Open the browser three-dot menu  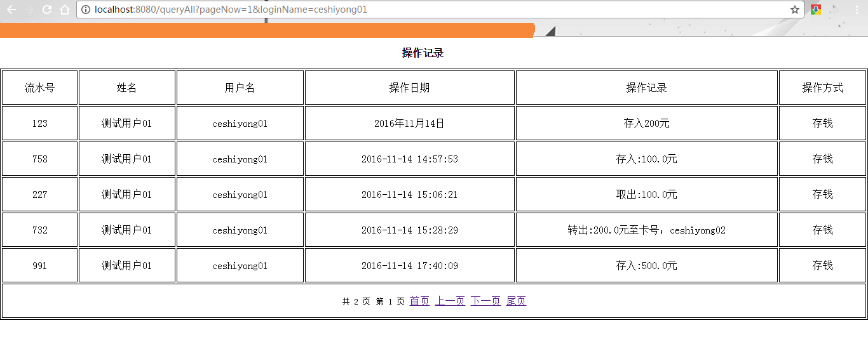point(857,10)
